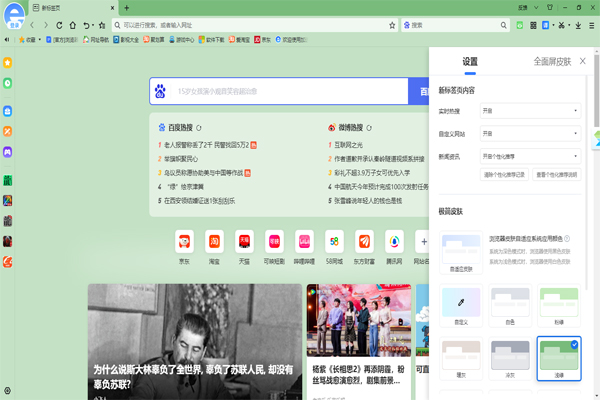This screenshot has height=400, width=600.
Task: Open the 老人报警称丢了2千 hot search link
Action: [x=203, y=144]
